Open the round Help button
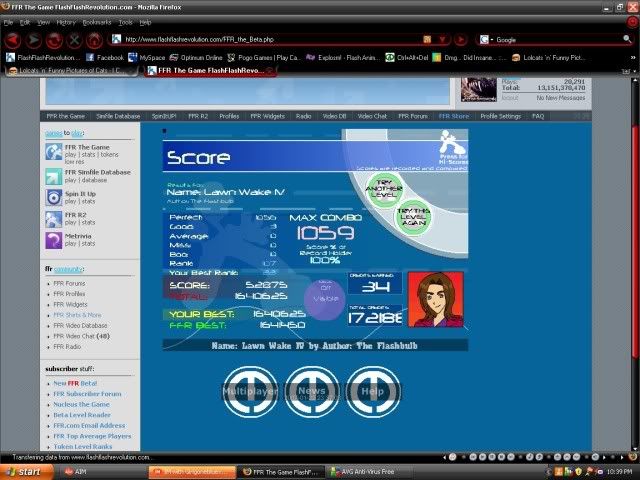Image resolution: width=640 pixels, height=480 pixels. (371, 391)
